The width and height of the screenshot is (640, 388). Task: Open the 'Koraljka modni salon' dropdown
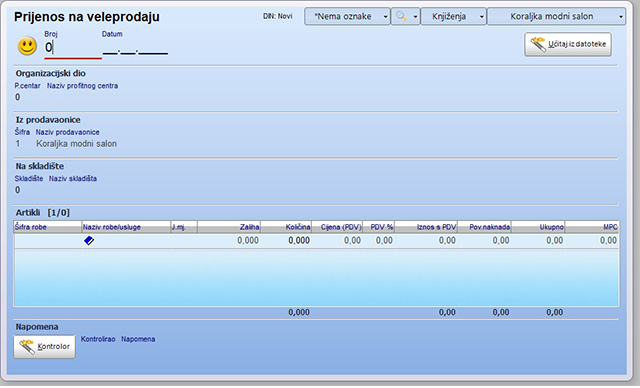(x=556, y=16)
